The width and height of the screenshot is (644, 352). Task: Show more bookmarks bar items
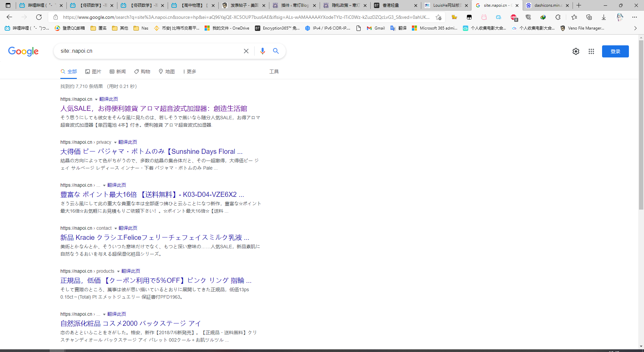click(635, 28)
